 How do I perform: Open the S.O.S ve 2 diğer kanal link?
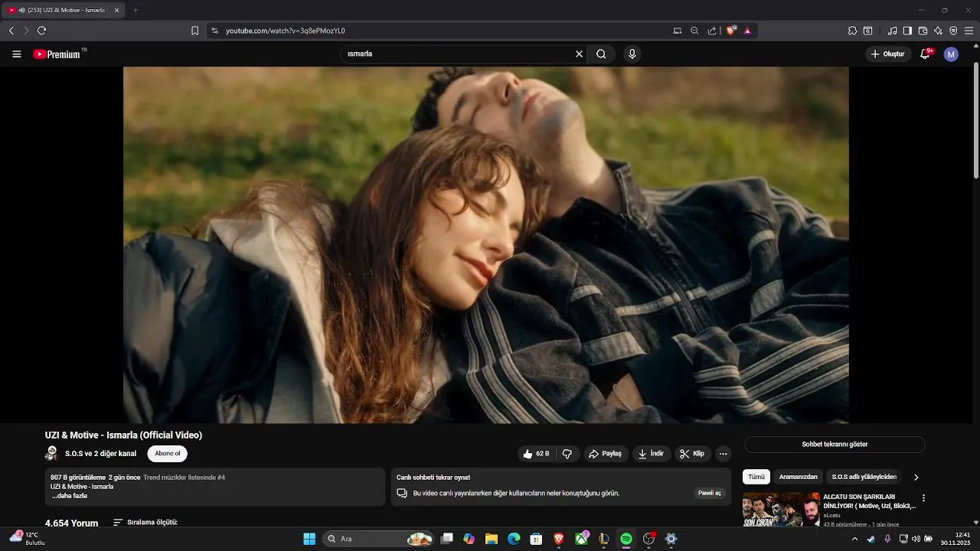click(101, 454)
